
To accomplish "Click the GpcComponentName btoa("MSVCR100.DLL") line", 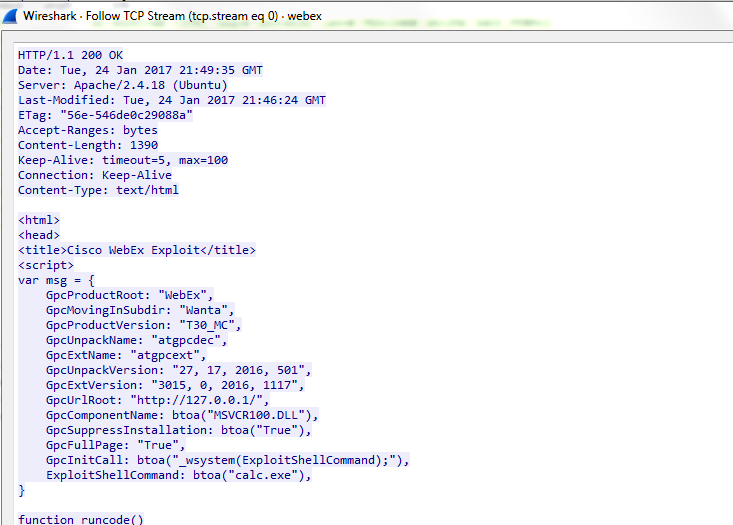I will [x=182, y=415].
